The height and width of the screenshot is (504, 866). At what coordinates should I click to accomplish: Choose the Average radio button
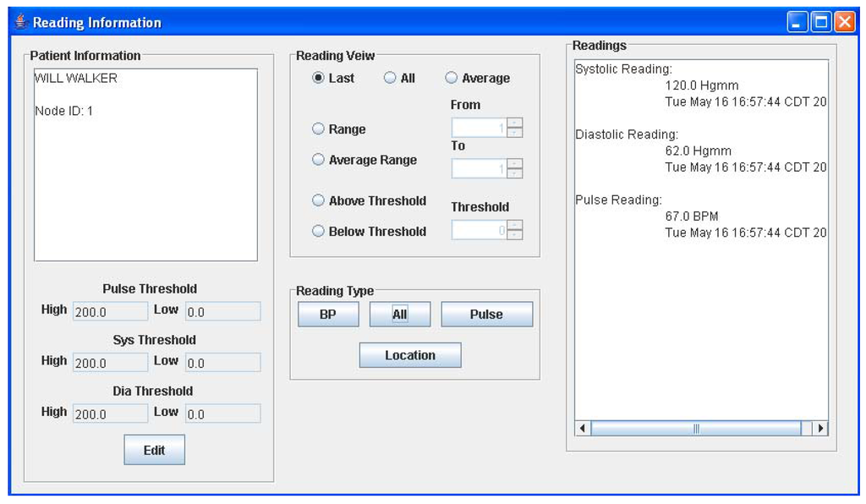(x=452, y=78)
